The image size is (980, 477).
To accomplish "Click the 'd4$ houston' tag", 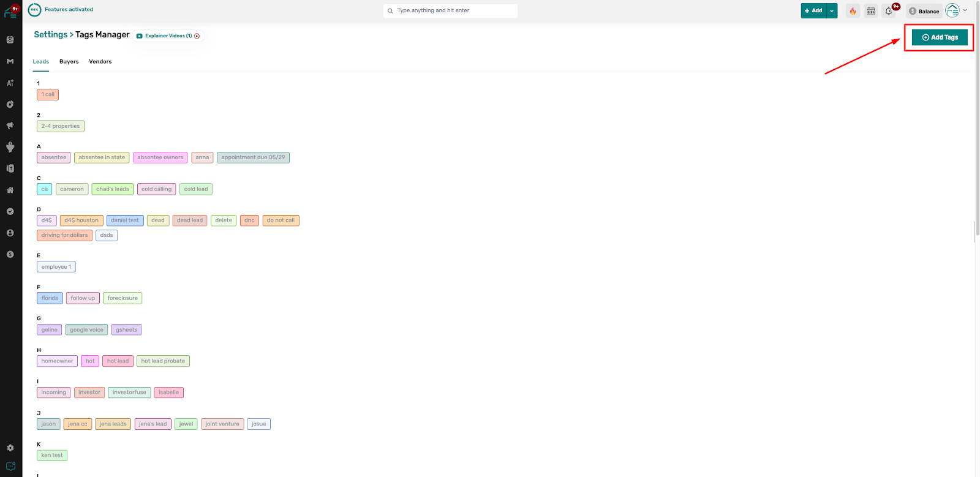I will [x=81, y=220].
